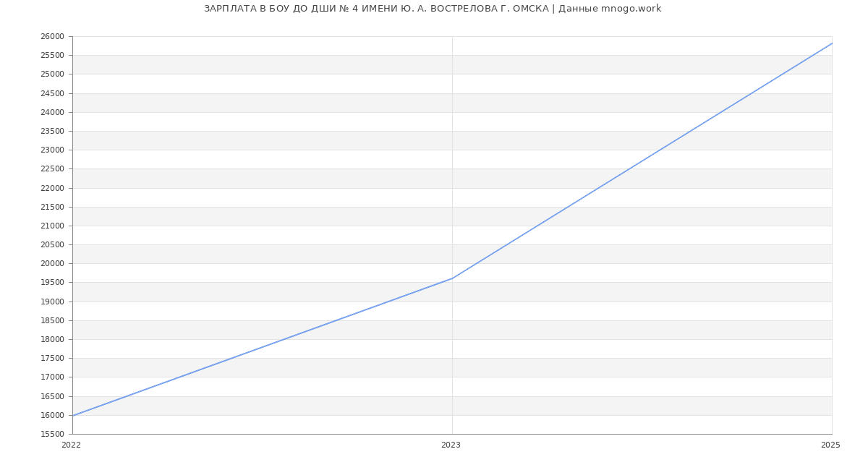Image resolution: width=868 pixels, height=470 pixels.
Task: Select the line's starting point at 2022
Action: click(73, 416)
